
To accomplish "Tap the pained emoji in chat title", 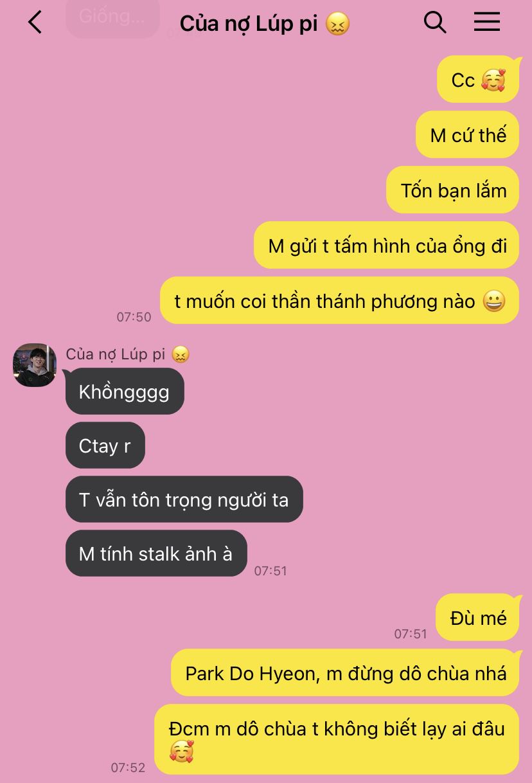I will click(338, 24).
